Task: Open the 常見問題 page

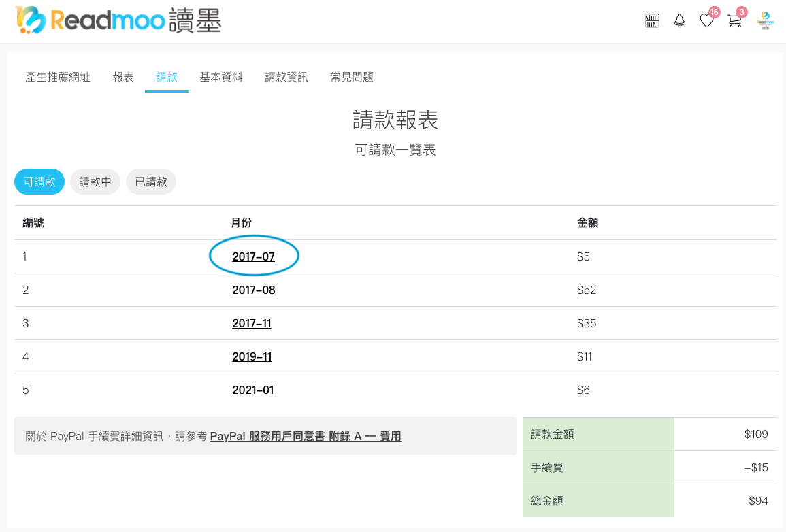Action: pyautogui.click(x=351, y=77)
